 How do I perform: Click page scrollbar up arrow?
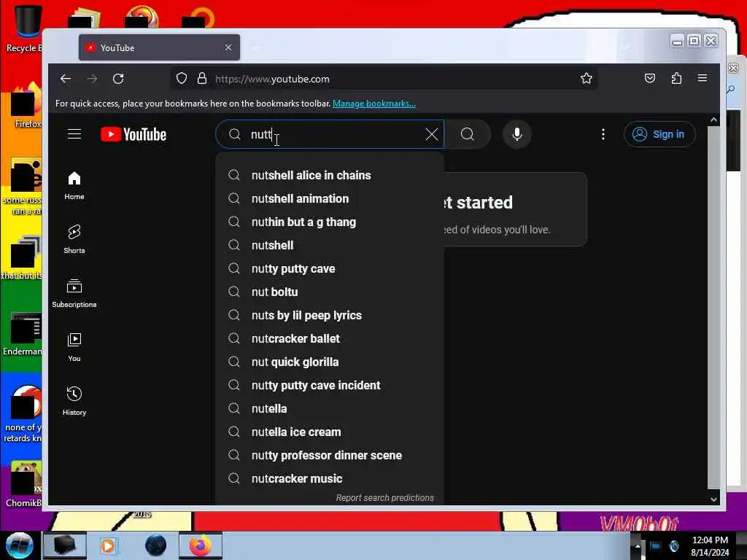[713, 120]
